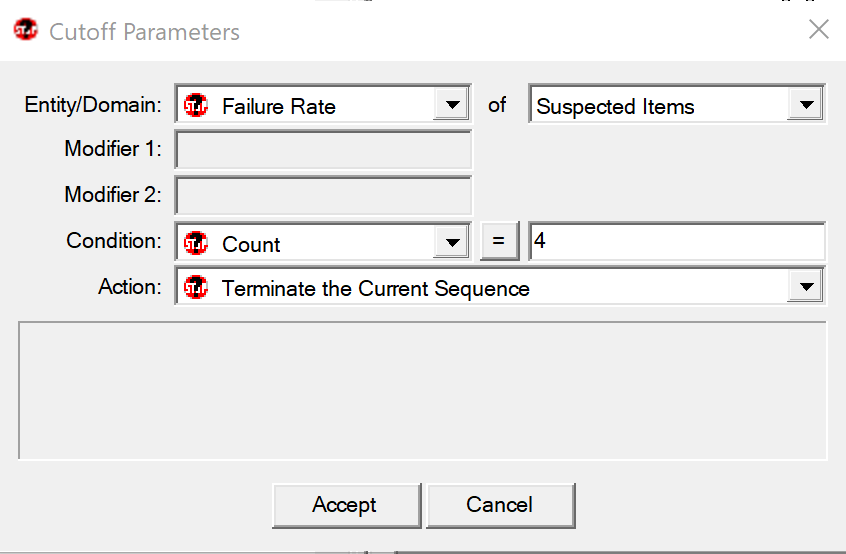Close the Cutoff Parameters window
Image resolution: width=846 pixels, height=554 pixels.
[818, 30]
